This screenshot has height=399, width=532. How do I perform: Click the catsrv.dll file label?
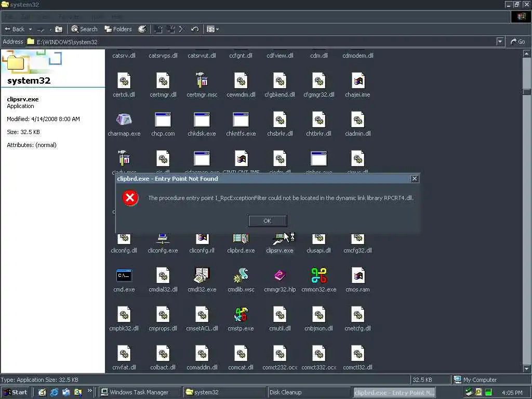(124, 56)
